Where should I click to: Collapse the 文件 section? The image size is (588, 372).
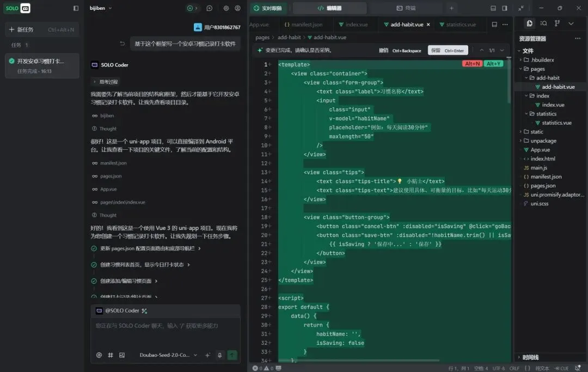[550, 51]
